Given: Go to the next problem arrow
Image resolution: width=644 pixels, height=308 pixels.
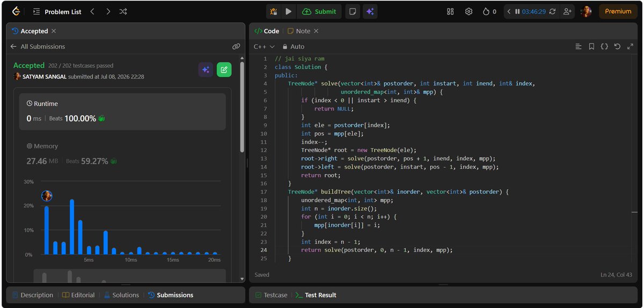Looking at the screenshot, I should (108, 11).
